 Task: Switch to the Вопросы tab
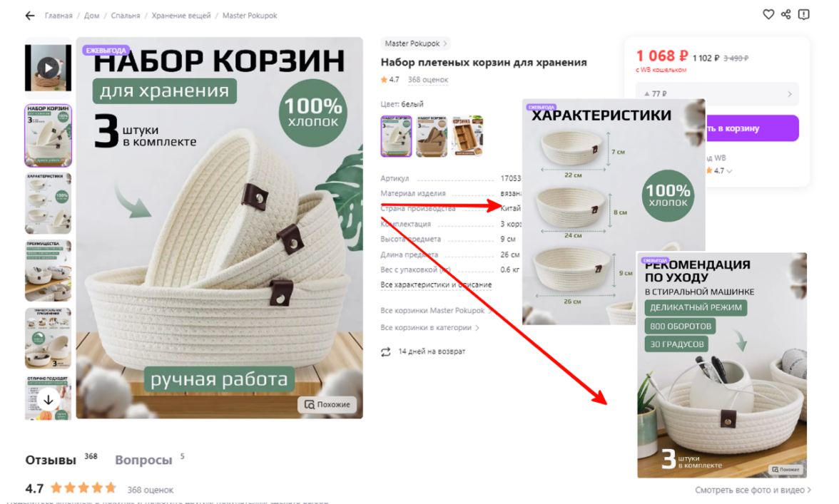[x=143, y=461]
